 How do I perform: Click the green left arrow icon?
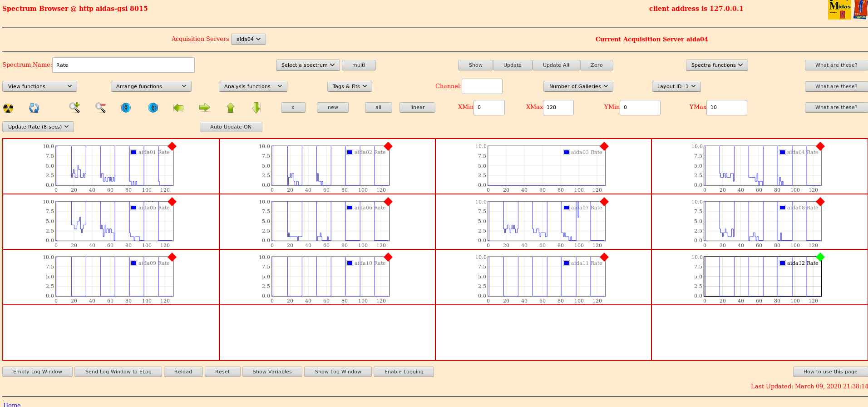pyautogui.click(x=178, y=108)
